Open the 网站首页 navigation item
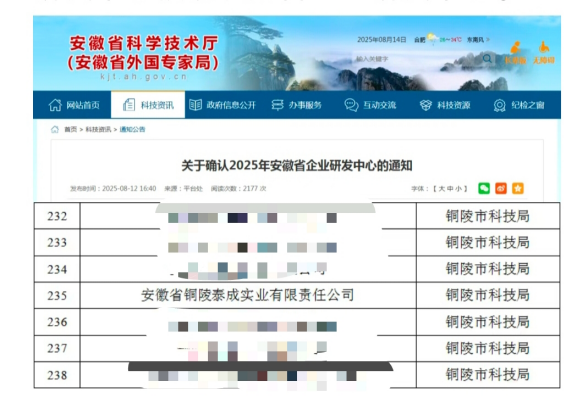This screenshot has width=577, height=410. pyautogui.click(x=74, y=105)
